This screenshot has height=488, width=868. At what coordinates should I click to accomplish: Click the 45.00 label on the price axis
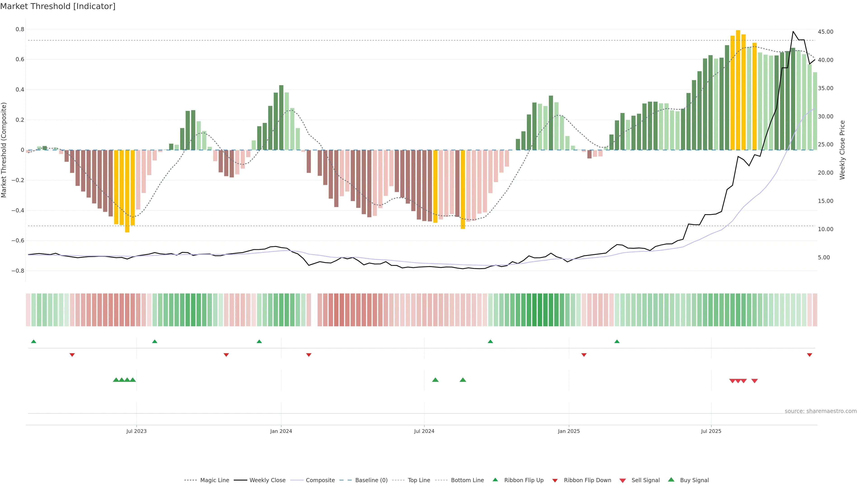point(825,32)
